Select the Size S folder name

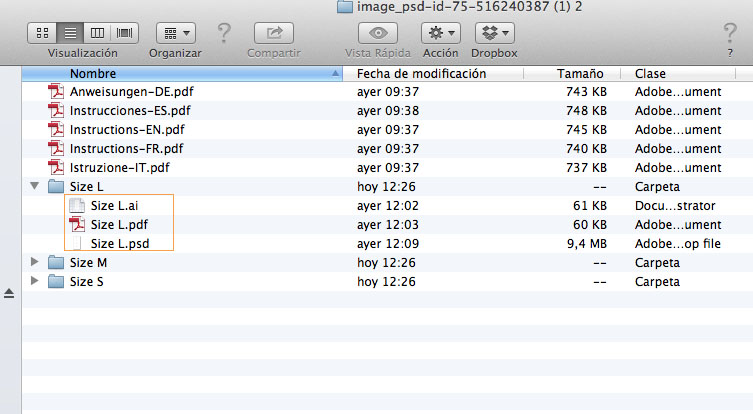pos(86,281)
